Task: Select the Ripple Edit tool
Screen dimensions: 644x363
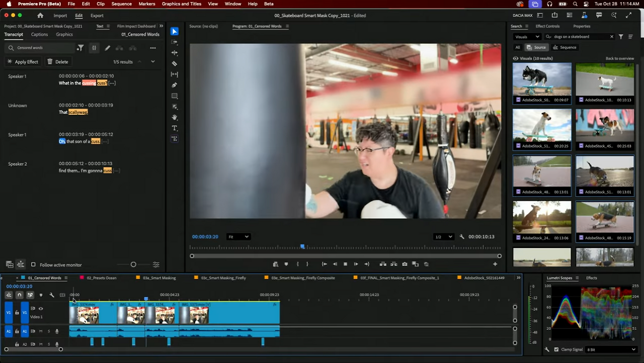Action: click(x=175, y=53)
